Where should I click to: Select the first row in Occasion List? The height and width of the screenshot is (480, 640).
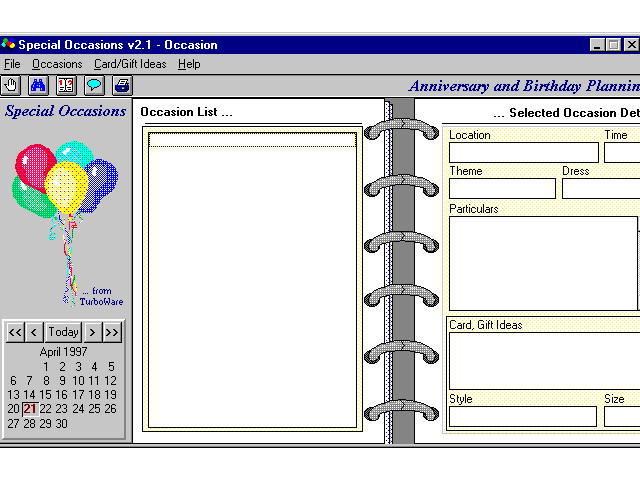[x=252, y=140]
